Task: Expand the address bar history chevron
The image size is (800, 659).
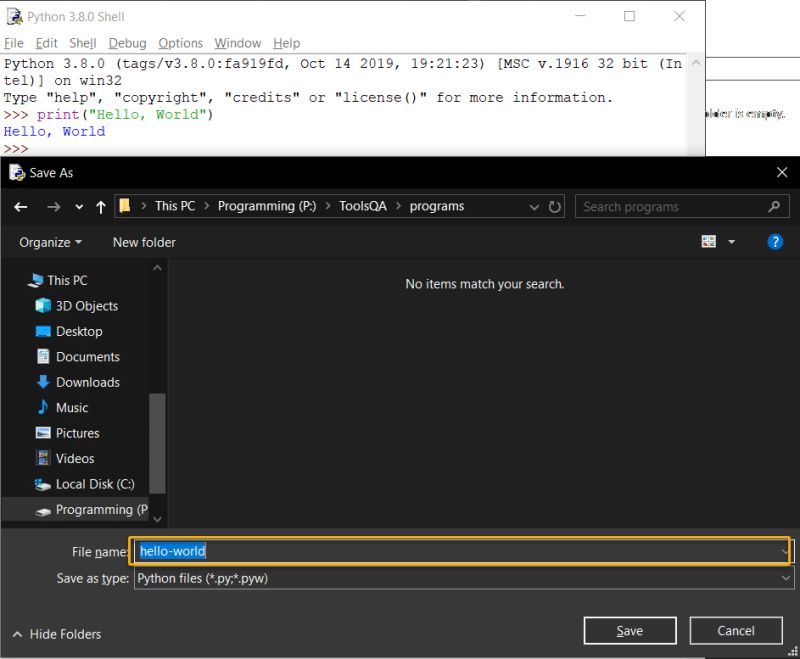Action: pyautogui.click(x=535, y=206)
